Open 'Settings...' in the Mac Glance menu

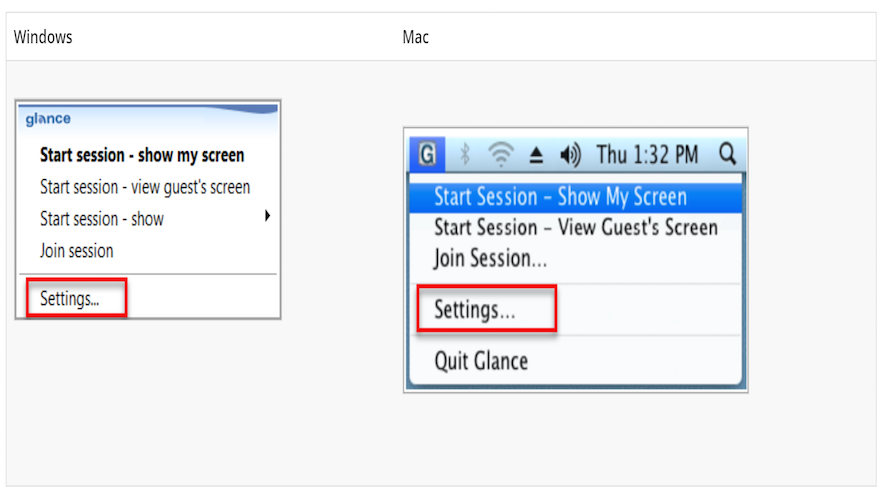click(x=475, y=310)
